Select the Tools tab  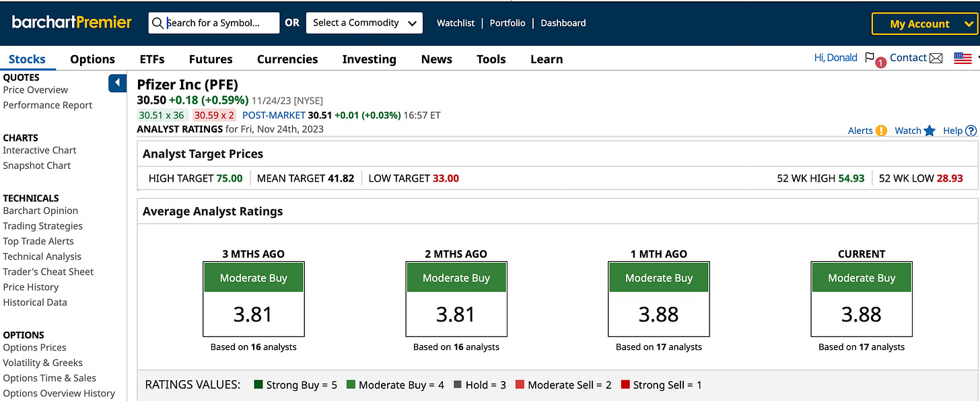pyautogui.click(x=491, y=59)
